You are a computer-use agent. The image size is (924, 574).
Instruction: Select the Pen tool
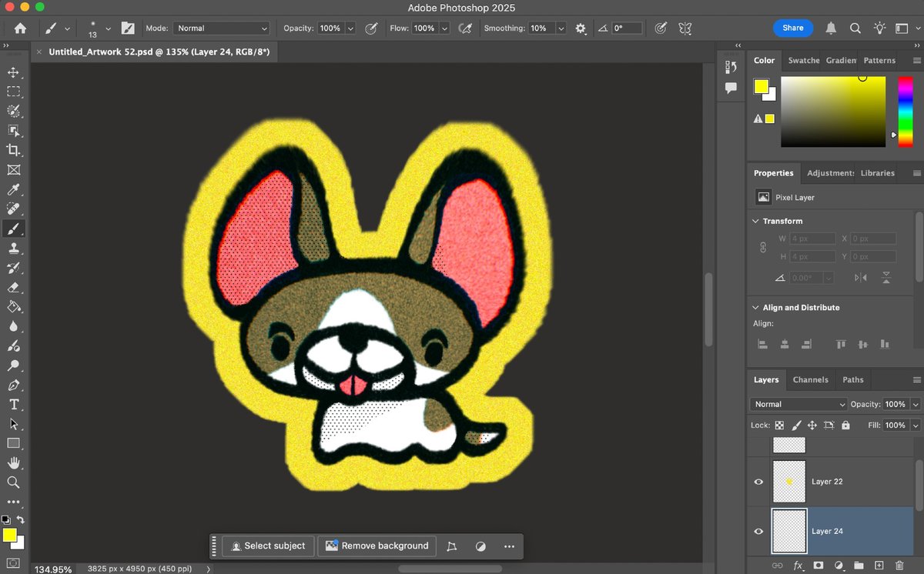(13, 385)
